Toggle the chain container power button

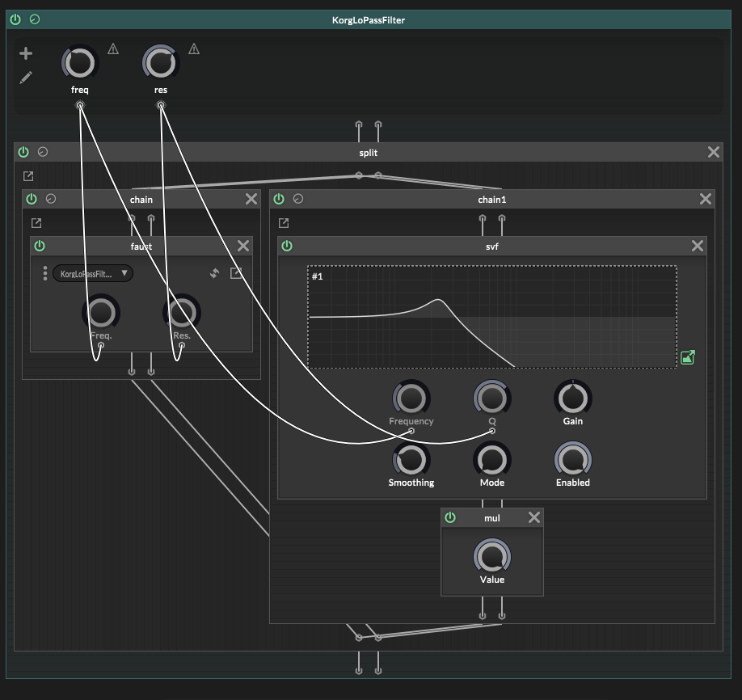click(32, 199)
